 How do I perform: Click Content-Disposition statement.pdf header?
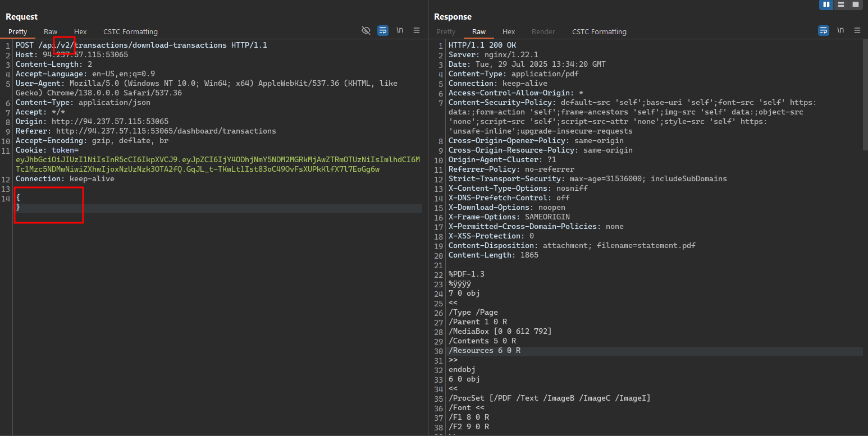[572, 245]
